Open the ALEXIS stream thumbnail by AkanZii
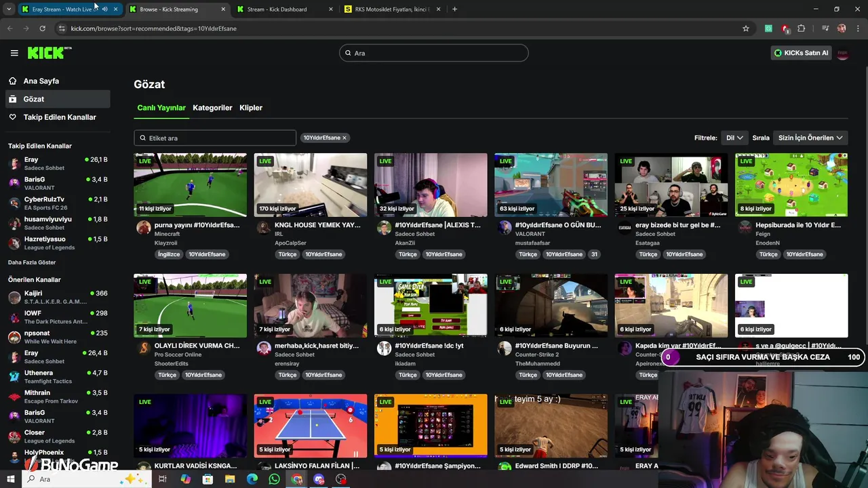This screenshot has width=868, height=488. 431,185
